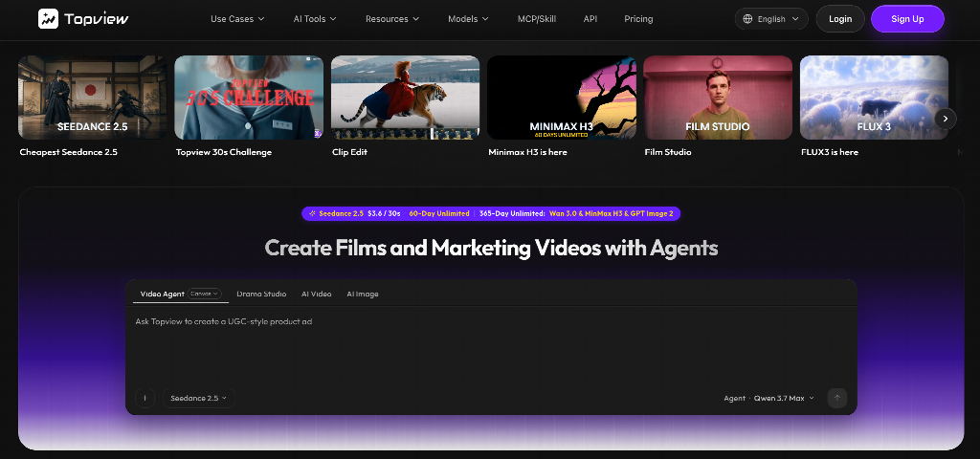This screenshot has width=980, height=459.
Task: Click the sparkle icon in Seedance promo banner
Action: coord(312,213)
